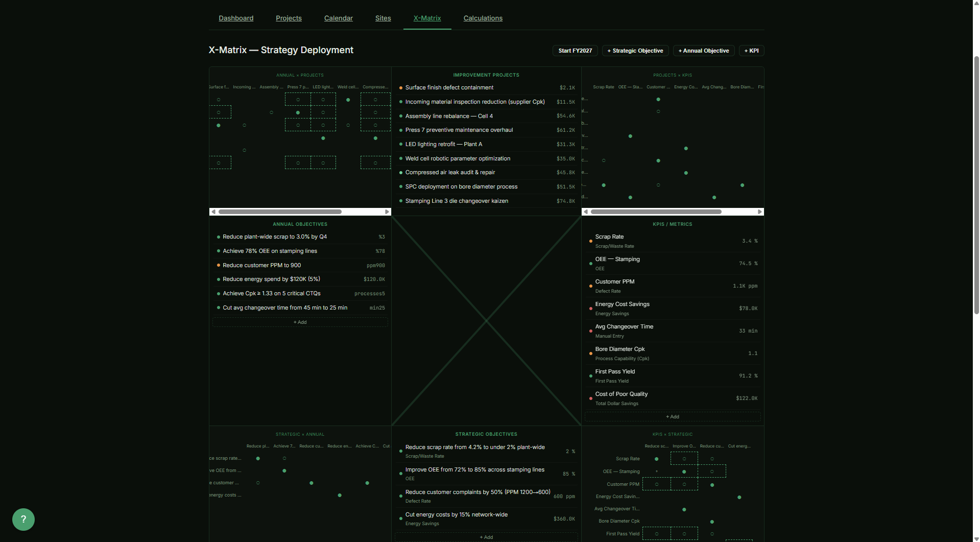Click the left scroll arrow of the Annual × Projects matrix
This screenshot has height=542, width=980.
pyautogui.click(x=213, y=211)
